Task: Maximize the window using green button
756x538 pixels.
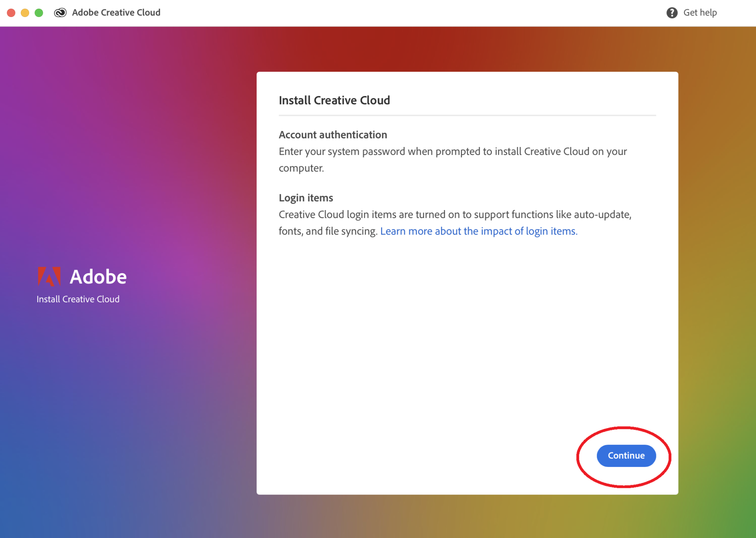Action: pyautogui.click(x=39, y=13)
